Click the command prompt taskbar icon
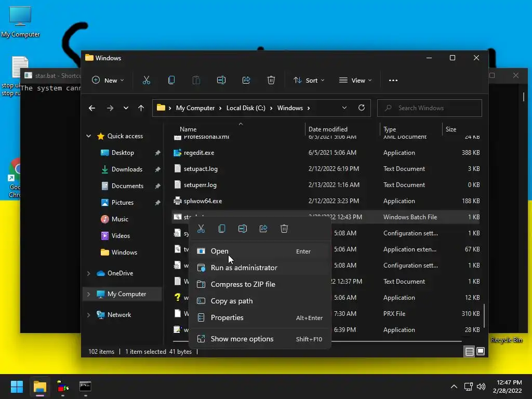 coord(85,387)
